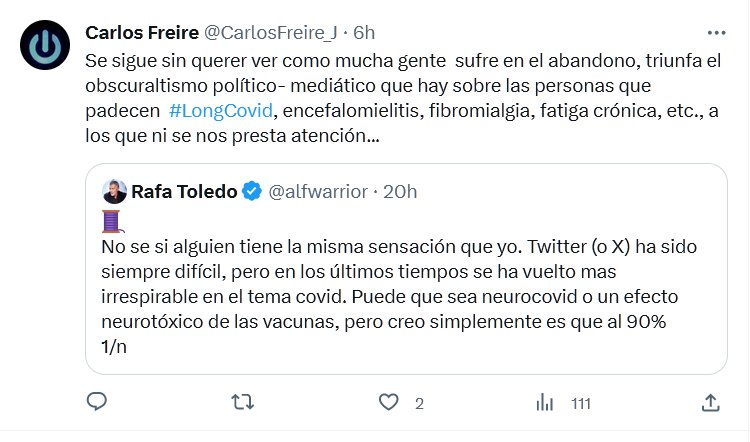The height and width of the screenshot is (442, 750).
Task: Click the 111 views count
Action: pos(581,403)
